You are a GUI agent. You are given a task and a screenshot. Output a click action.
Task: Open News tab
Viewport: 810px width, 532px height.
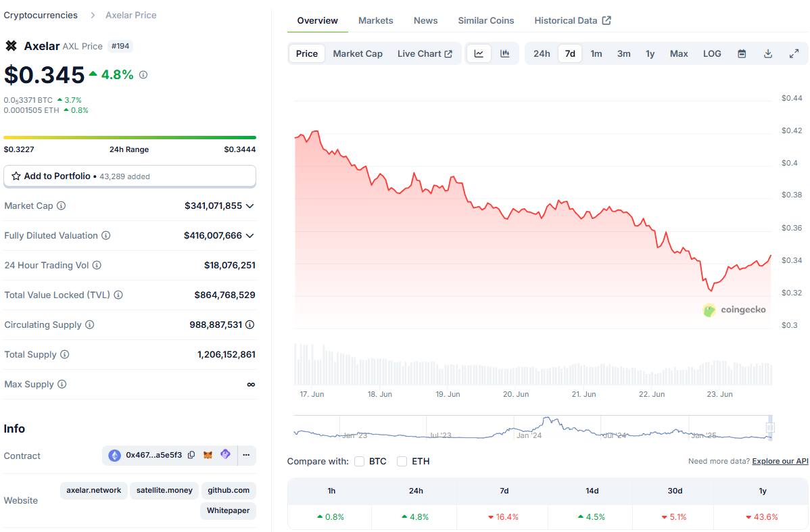pyautogui.click(x=426, y=21)
